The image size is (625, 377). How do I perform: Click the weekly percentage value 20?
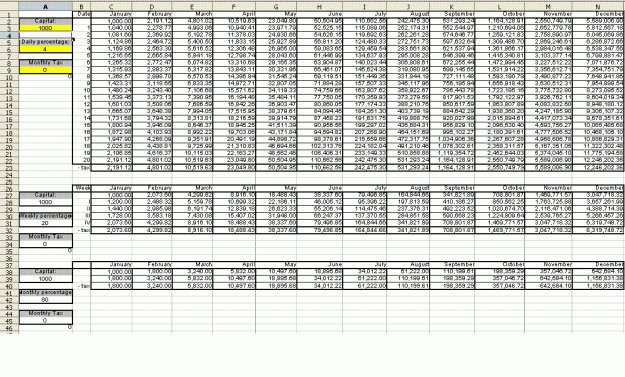click(45, 223)
